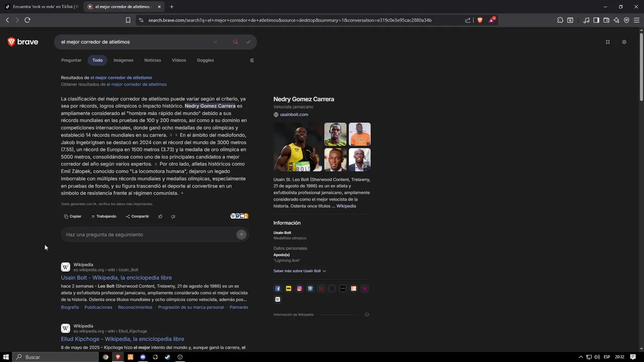
Task: Open Wikipedia link after the biography text
Action: [x=346, y=206]
